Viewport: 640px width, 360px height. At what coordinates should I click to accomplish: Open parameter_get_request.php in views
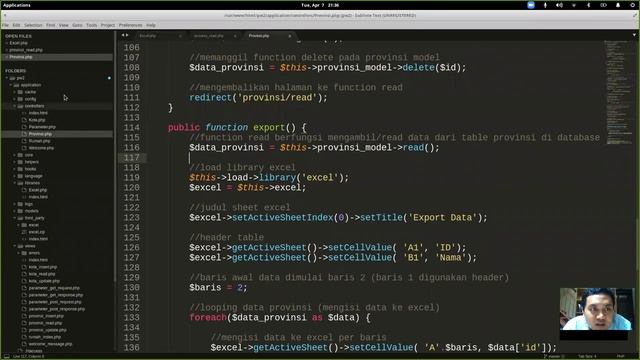[54, 288]
